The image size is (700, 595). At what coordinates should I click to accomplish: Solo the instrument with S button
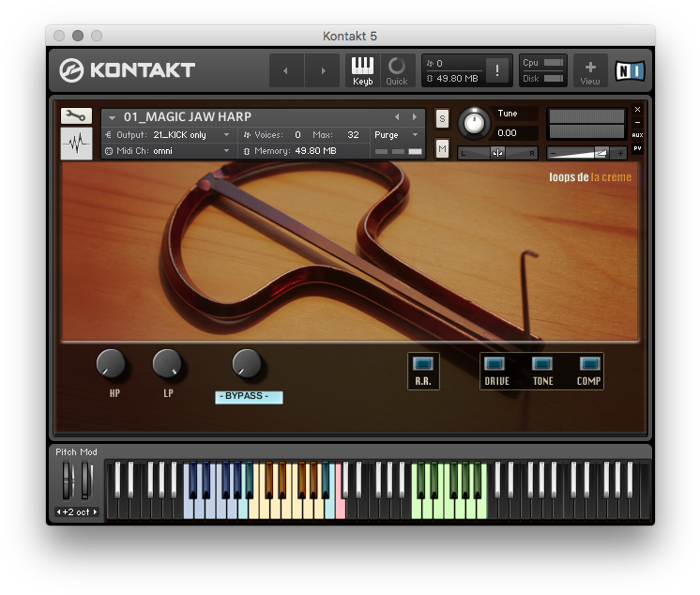pos(442,119)
